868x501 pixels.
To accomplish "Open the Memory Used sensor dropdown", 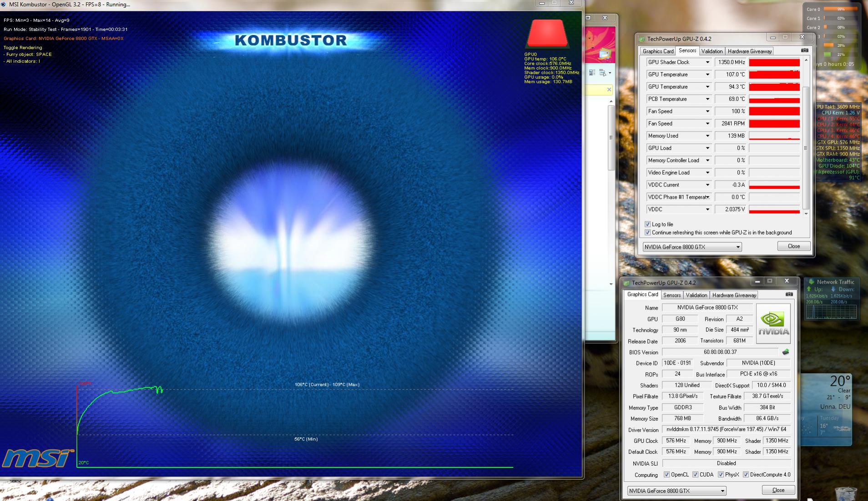I will pos(707,136).
